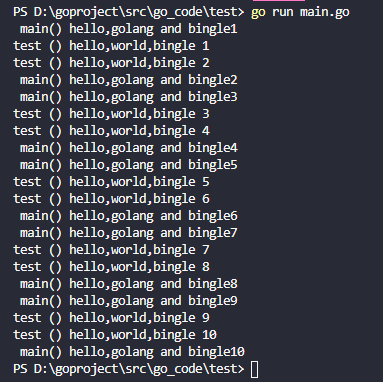Click the 'go run main.go' command text
Image resolution: width=383 pixels, height=382 pixels.
[x=300, y=12]
